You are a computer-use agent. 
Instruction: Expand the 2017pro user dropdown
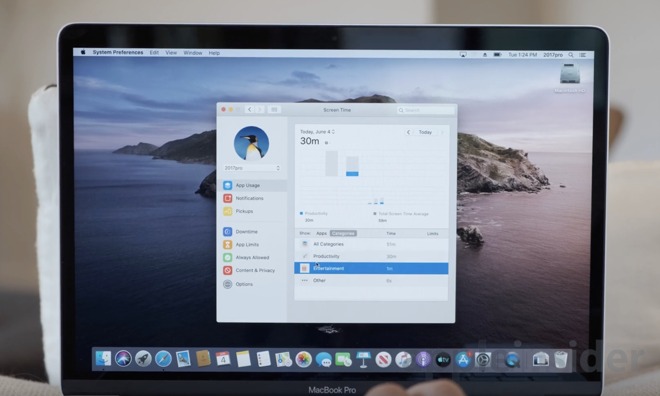tap(252, 168)
